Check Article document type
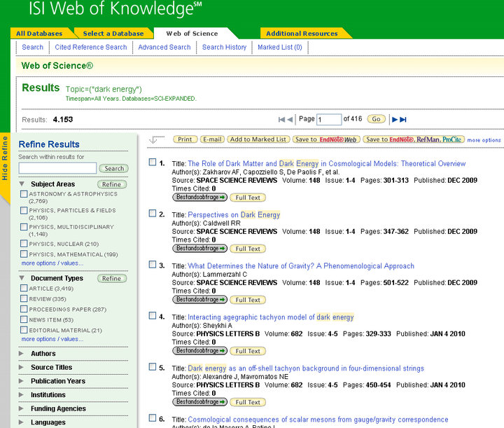This screenshot has height=428, width=504. [x=24, y=288]
